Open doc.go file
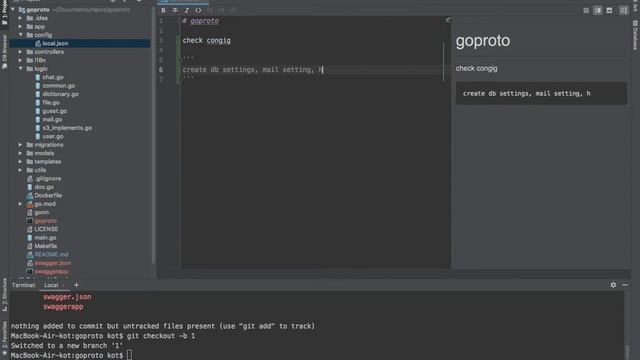The height and width of the screenshot is (360, 640). point(44,187)
